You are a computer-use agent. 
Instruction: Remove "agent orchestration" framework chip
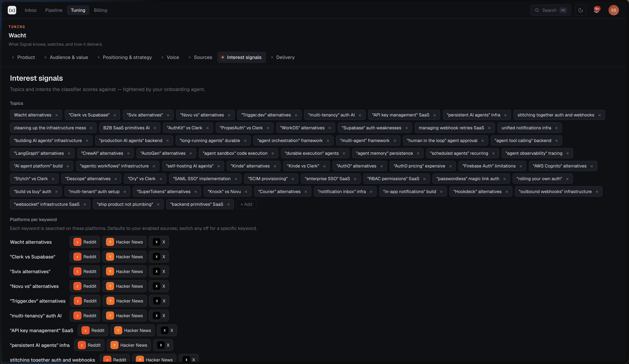tap(328, 141)
